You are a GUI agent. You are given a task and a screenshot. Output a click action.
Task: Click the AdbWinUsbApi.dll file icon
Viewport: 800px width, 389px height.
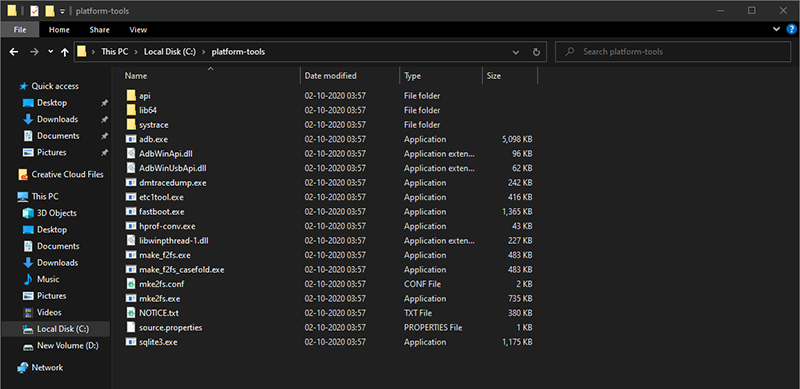131,168
